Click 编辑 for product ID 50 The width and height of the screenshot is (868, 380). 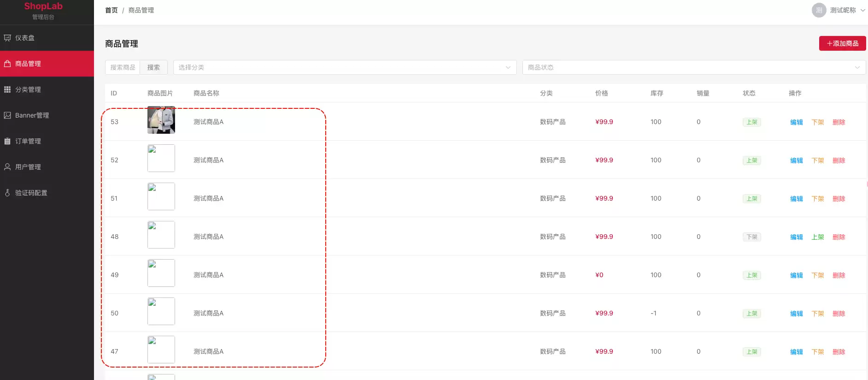[797, 314]
